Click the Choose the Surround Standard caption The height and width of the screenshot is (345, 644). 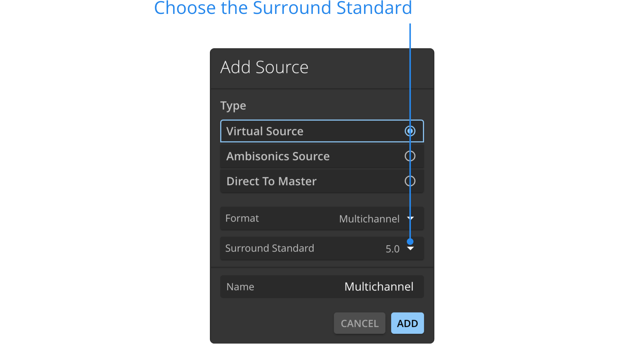pos(283,8)
